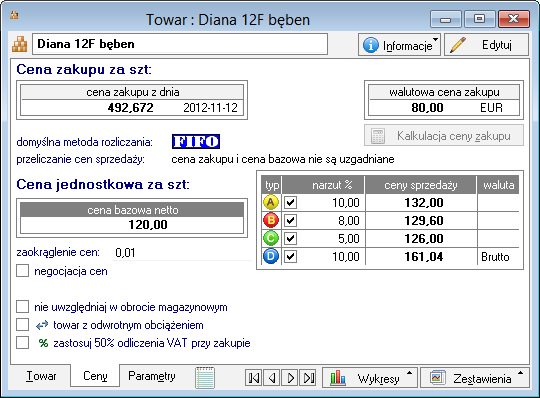Viewport: 540px width, 398px height.
Task: Check zastosuj 50% odliczenia VAT przy zakupie
Action: 22,343
